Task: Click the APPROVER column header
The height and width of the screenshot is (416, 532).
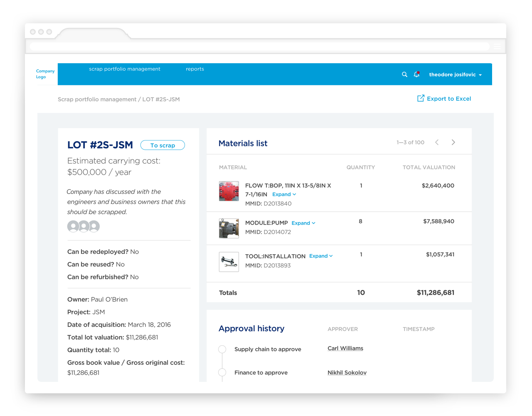Action: pyautogui.click(x=342, y=329)
